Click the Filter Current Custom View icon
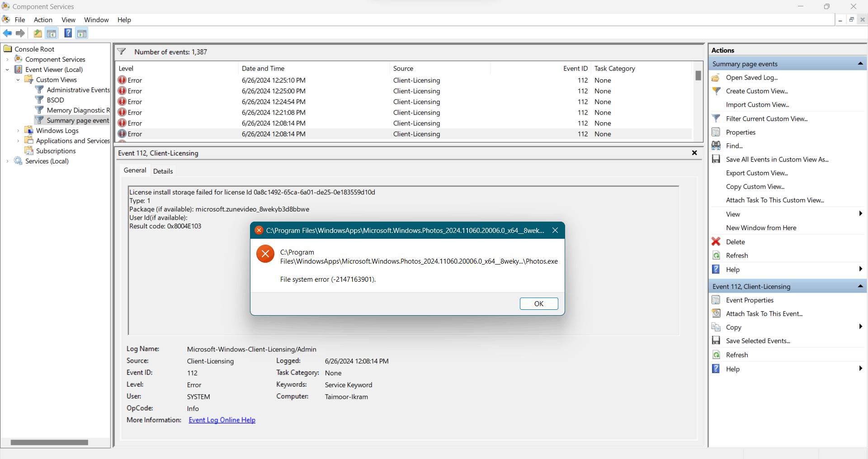 716,118
